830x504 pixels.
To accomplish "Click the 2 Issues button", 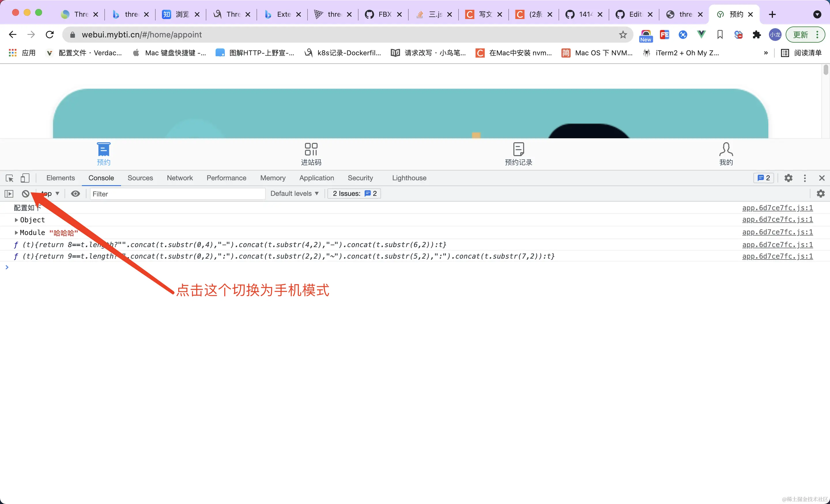I will point(354,194).
